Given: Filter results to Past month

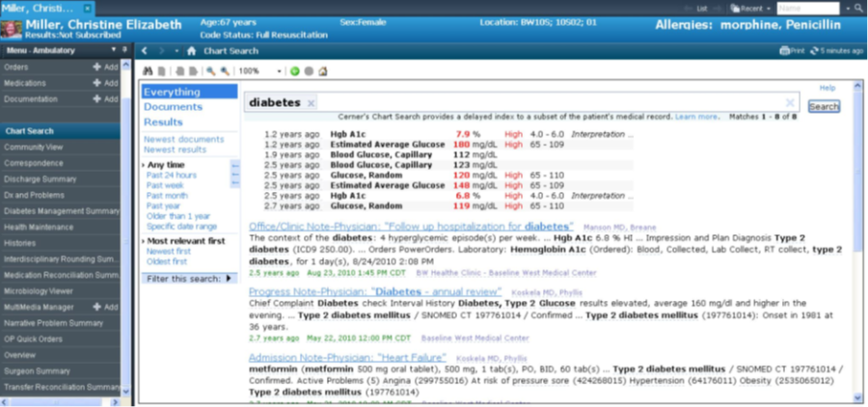Looking at the screenshot, I should tap(167, 195).
